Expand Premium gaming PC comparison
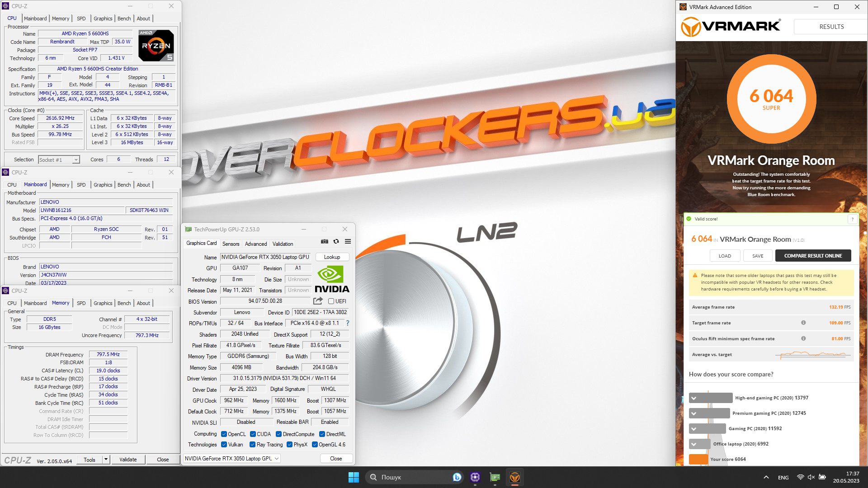Viewport: 868px width, 488px height. point(694,413)
